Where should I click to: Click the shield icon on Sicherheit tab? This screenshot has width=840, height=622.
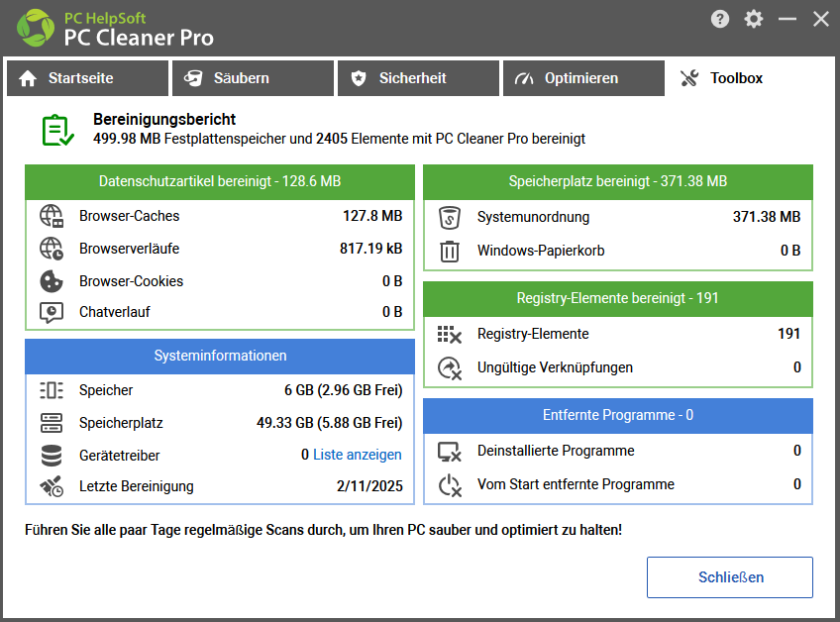tap(359, 79)
